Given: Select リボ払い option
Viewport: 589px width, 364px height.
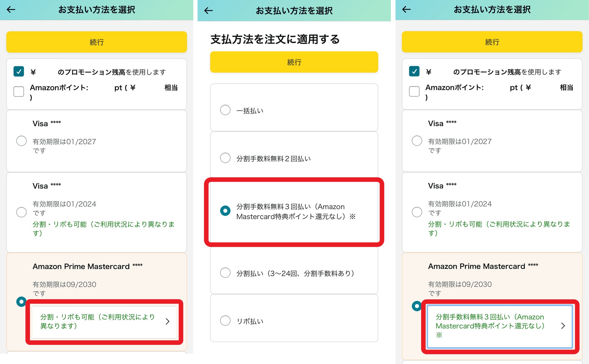Looking at the screenshot, I should click(225, 321).
